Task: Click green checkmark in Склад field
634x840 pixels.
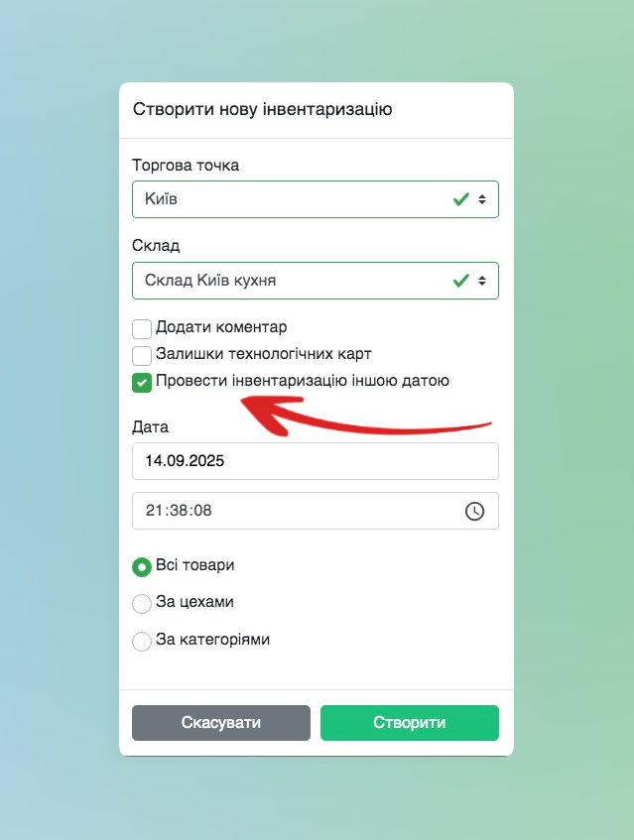Action: coord(461,281)
